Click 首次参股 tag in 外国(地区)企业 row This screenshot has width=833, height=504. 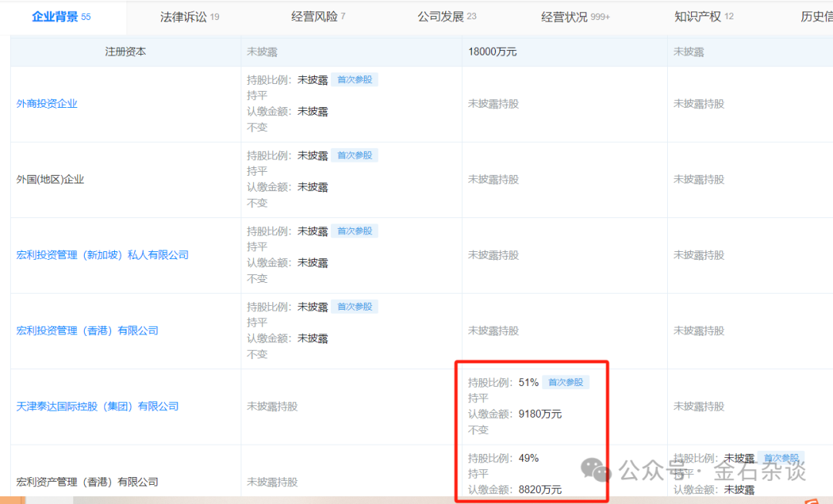click(x=354, y=156)
